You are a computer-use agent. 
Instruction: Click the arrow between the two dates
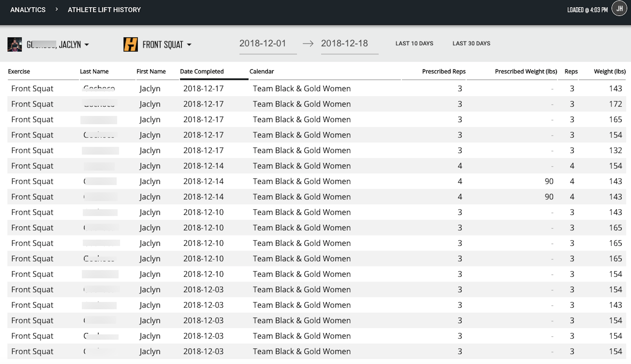click(x=308, y=43)
